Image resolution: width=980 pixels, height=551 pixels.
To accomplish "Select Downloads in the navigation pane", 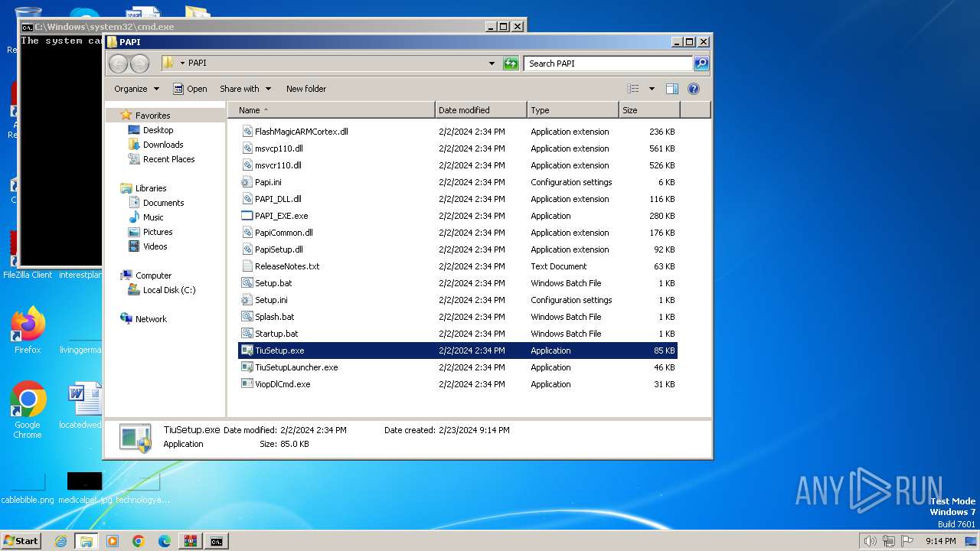I will pyautogui.click(x=162, y=145).
